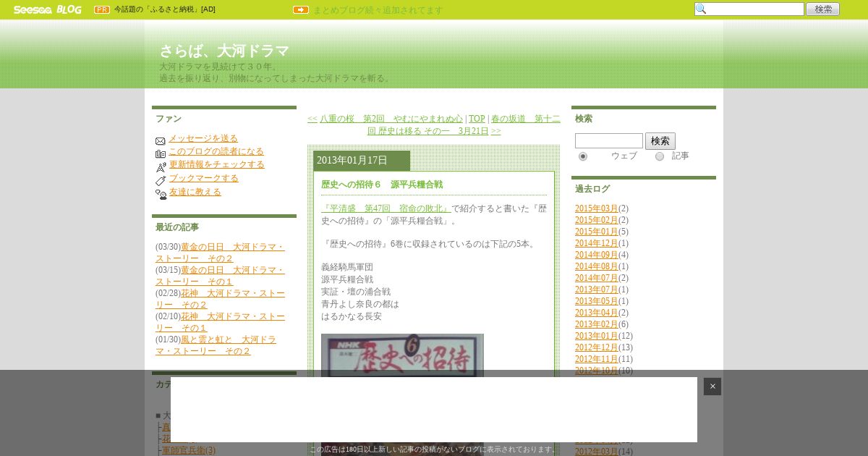Click the tag icon for ブックマークする
This screenshot has width=868, height=456.
point(161,180)
